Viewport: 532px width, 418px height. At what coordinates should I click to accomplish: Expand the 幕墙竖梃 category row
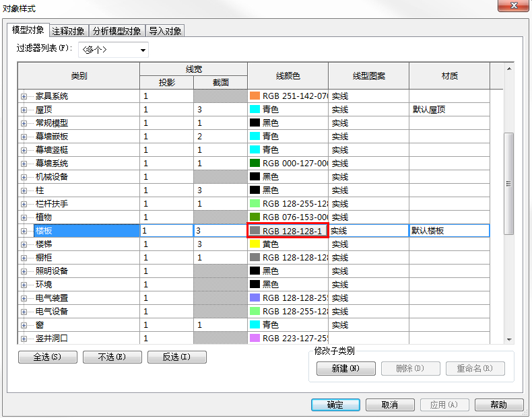click(x=24, y=150)
